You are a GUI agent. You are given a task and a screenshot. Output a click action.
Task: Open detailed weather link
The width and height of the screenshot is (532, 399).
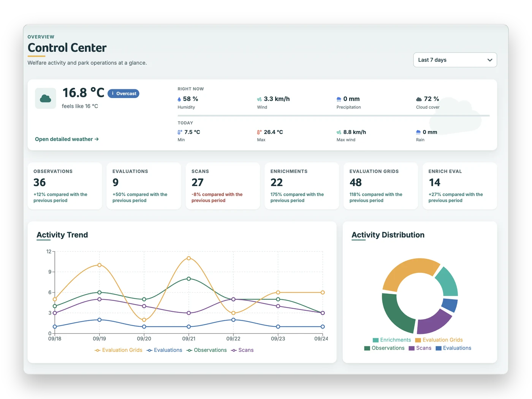tap(67, 139)
